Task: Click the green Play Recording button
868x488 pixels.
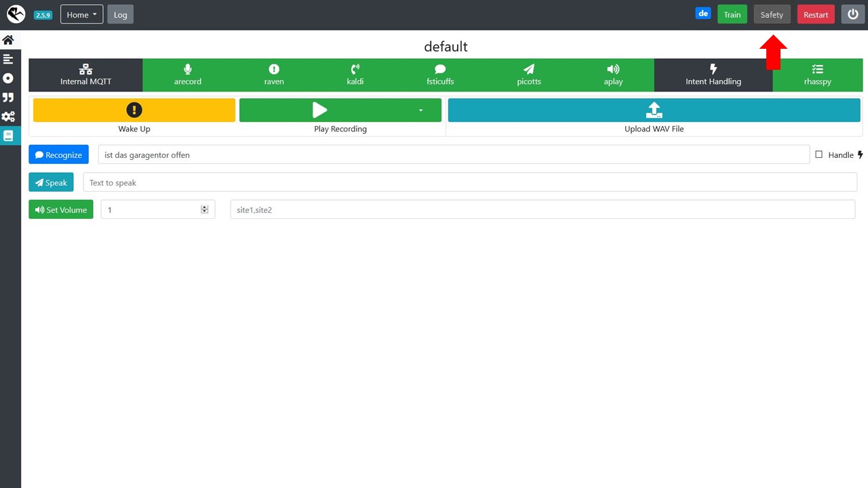Action: pyautogui.click(x=320, y=110)
